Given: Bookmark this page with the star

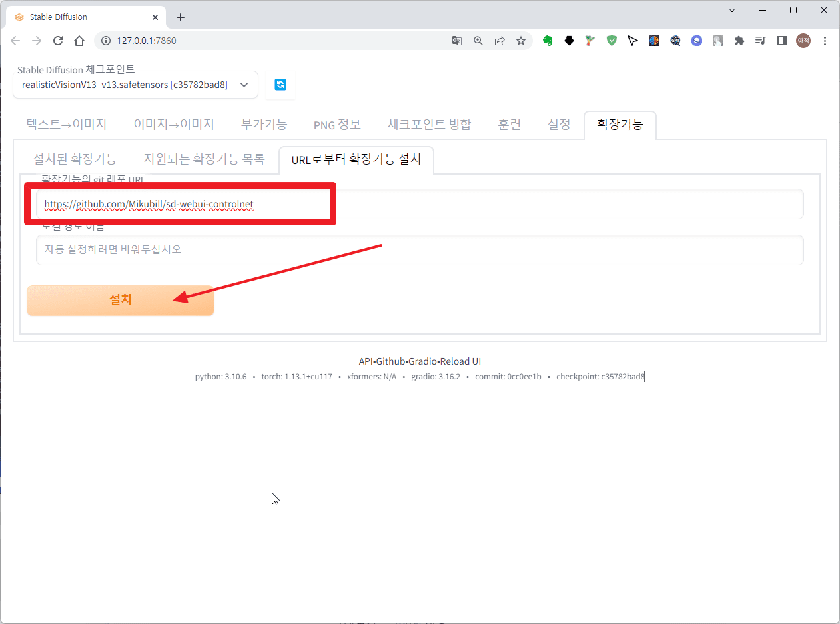Looking at the screenshot, I should [x=521, y=41].
